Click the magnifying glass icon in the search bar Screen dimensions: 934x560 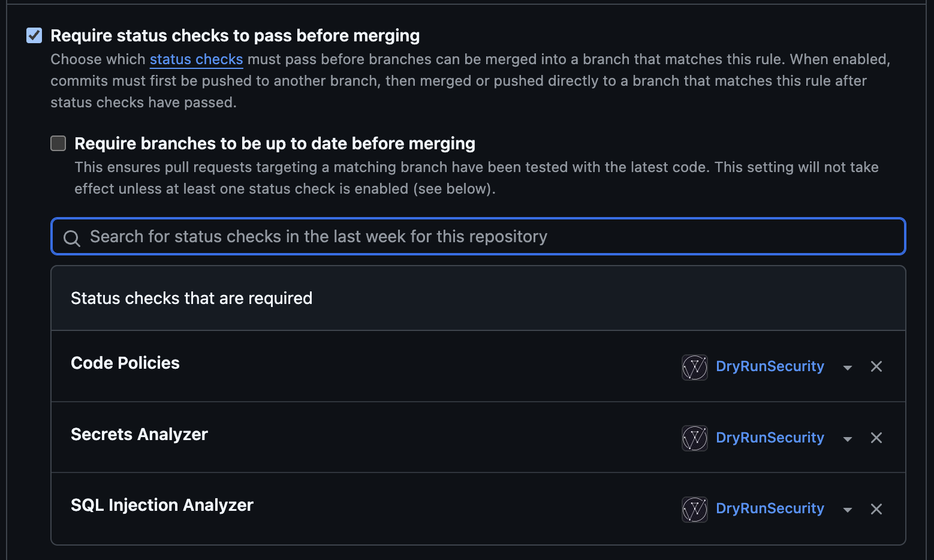click(72, 237)
